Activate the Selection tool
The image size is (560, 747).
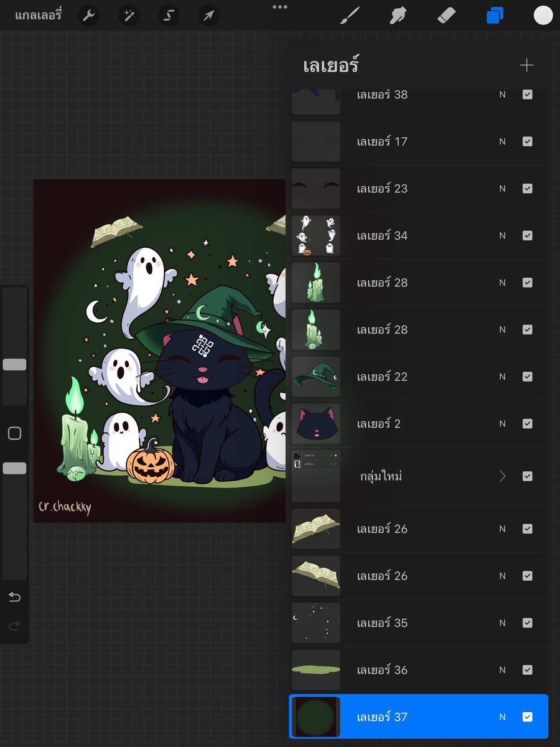point(169,16)
